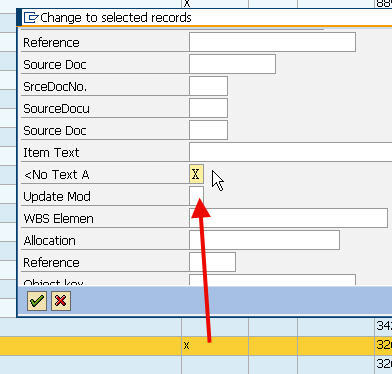
Task: Focus the SrceDocNo. input field
Action: (208, 86)
